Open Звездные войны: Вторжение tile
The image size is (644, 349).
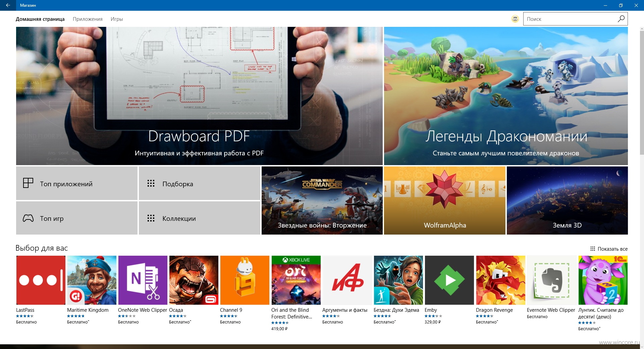point(322,200)
